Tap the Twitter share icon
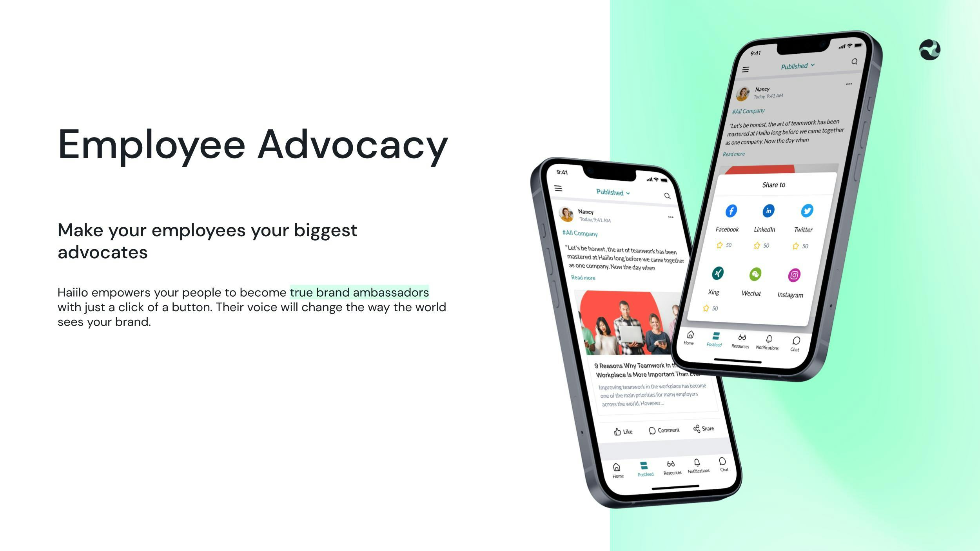This screenshot has width=980, height=551. click(x=803, y=212)
